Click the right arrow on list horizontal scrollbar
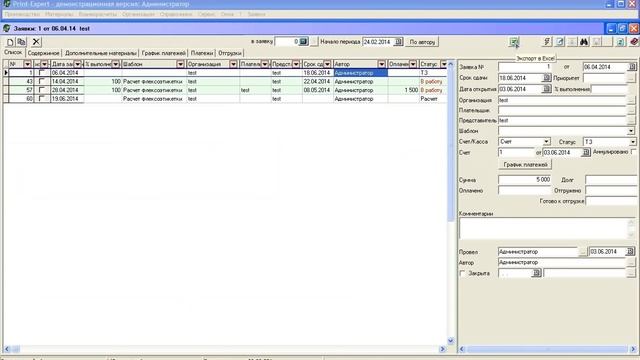The image size is (640, 360). (x=442, y=349)
